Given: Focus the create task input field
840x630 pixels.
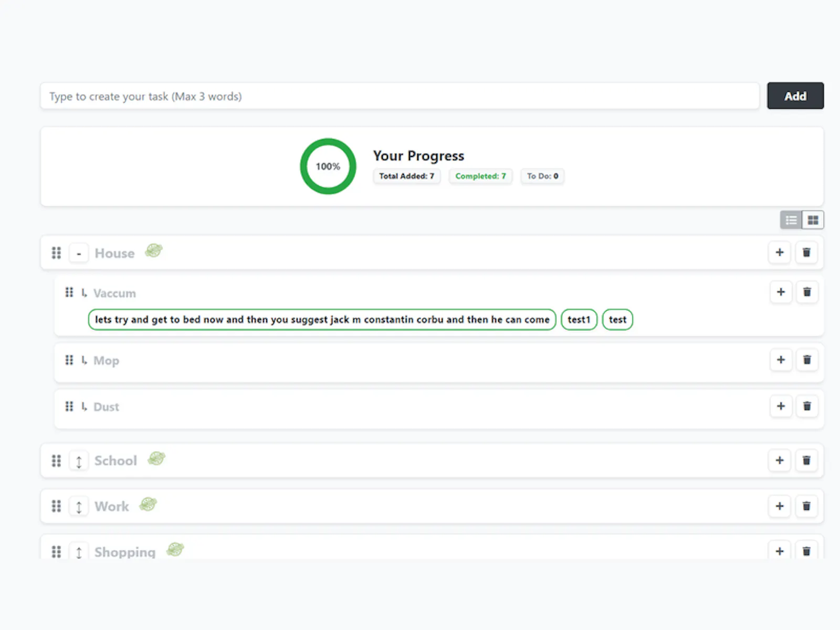Looking at the screenshot, I should (400, 96).
